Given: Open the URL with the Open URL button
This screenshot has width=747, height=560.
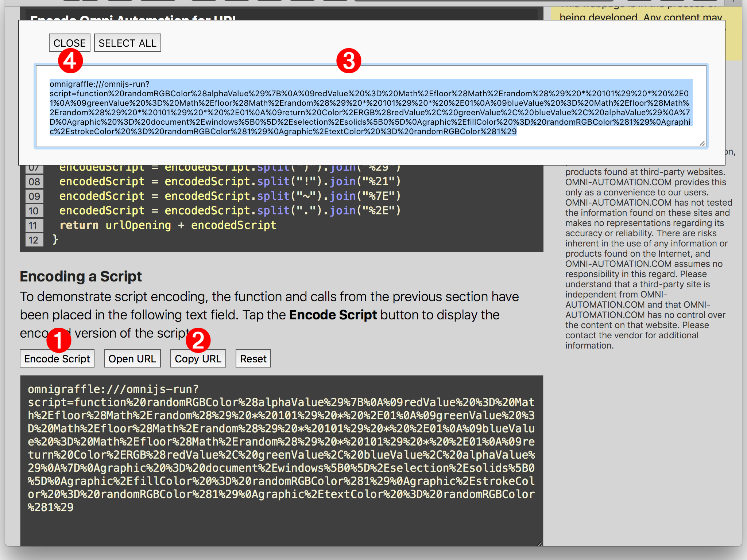Looking at the screenshot, I should point(132,359).
